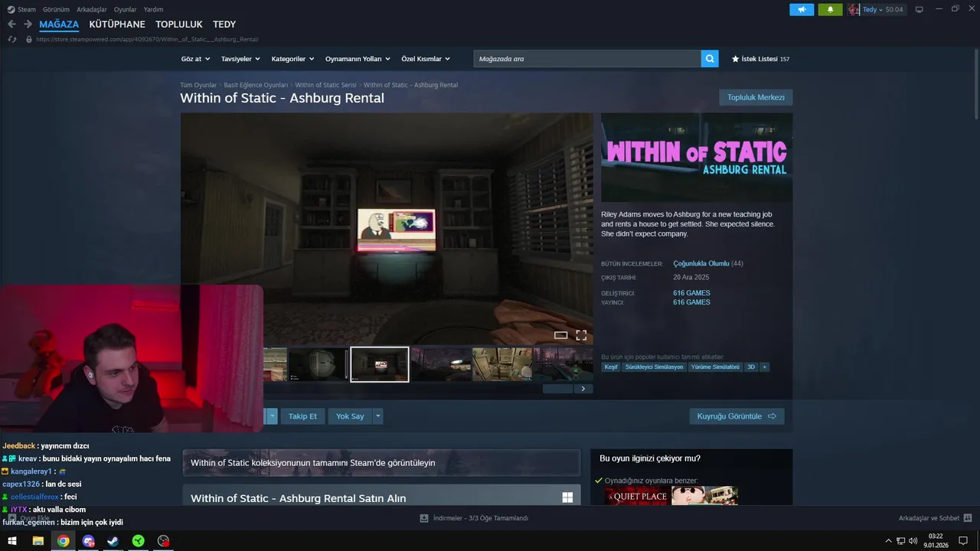Open the wishlist button dropdown arrow
980x551 pixels.
(x=272, y=416)
